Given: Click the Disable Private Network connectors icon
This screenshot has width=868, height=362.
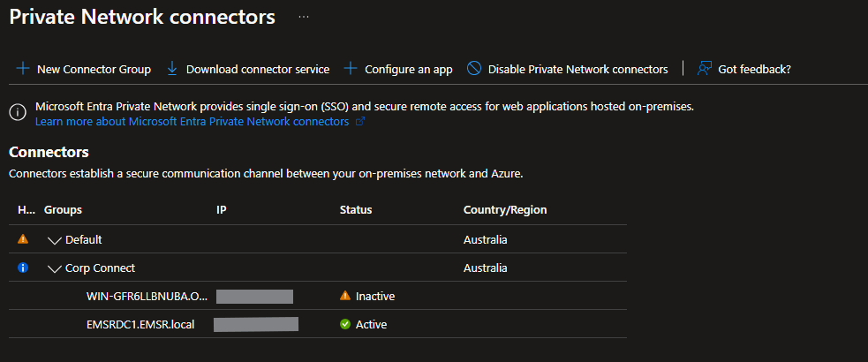Looking at the screenshot, I should 474,69.
